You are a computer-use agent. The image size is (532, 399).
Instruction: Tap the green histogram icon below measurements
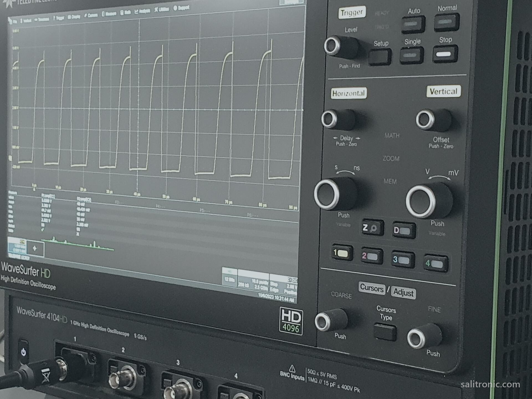pos(78,244)
